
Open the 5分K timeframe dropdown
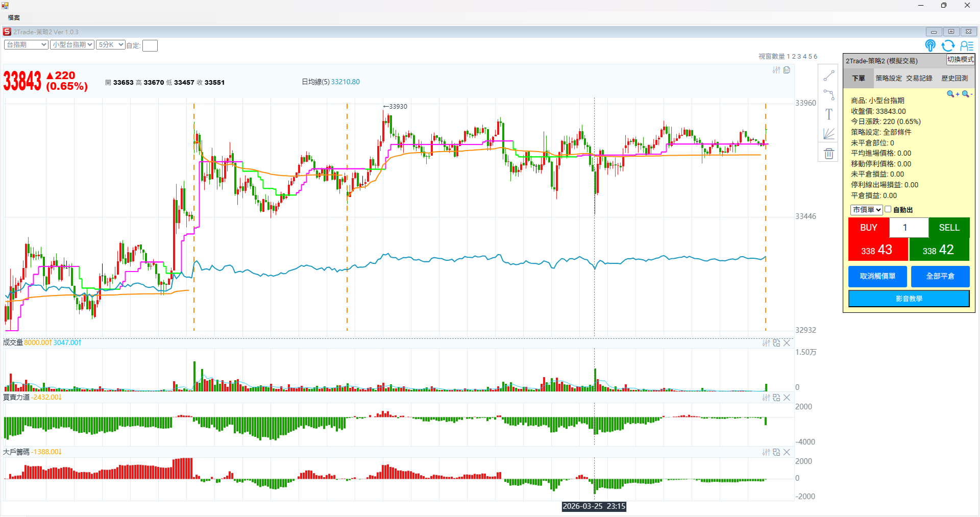pyautogui.click(x=111, y=45)
